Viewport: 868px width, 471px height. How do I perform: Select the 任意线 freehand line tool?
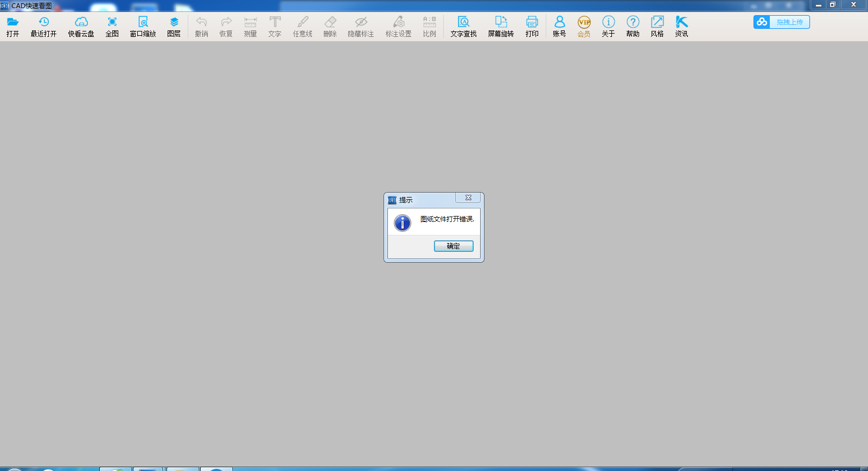pos(303,27)
